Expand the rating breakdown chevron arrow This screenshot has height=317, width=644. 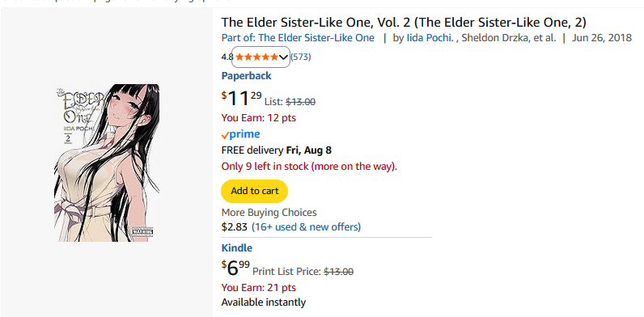tap(283, 57)
